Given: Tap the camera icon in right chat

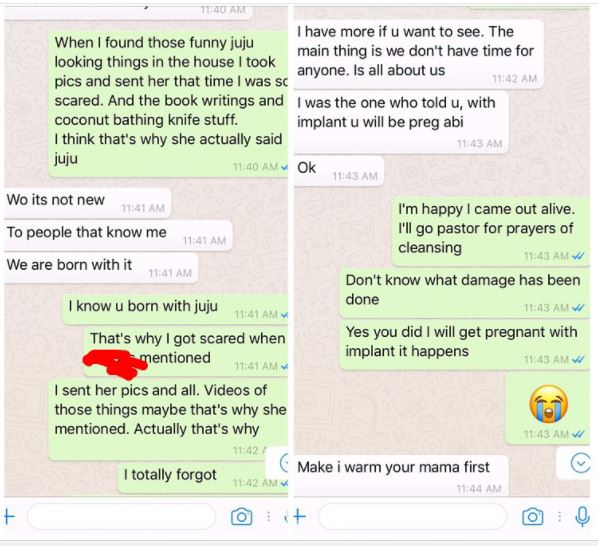Looking at the screenshot, I should click(x=532, y=517).
